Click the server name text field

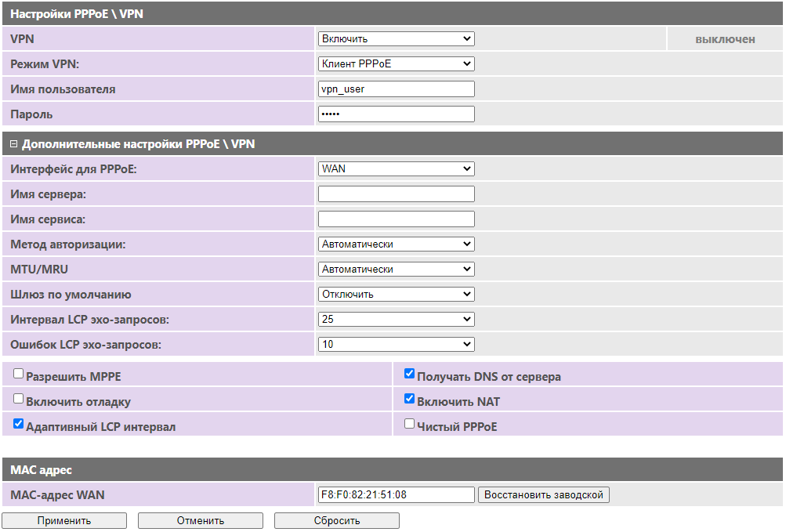coord(396,194)
